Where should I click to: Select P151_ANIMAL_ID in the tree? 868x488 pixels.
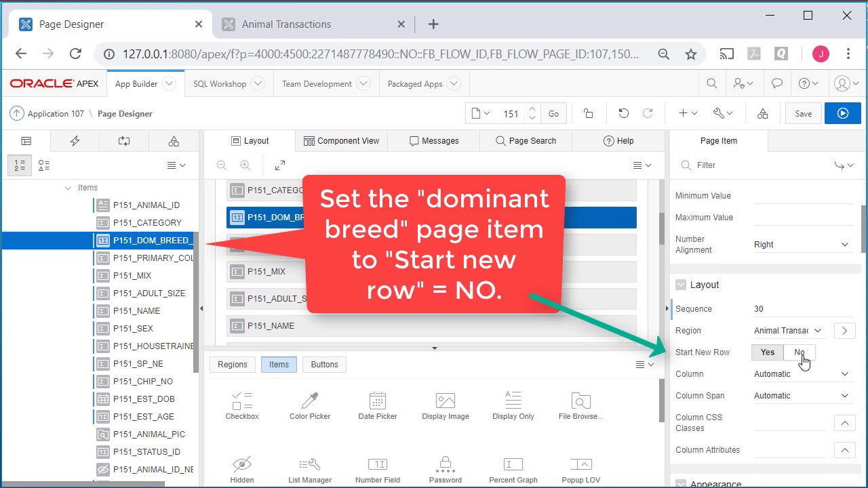146,205
